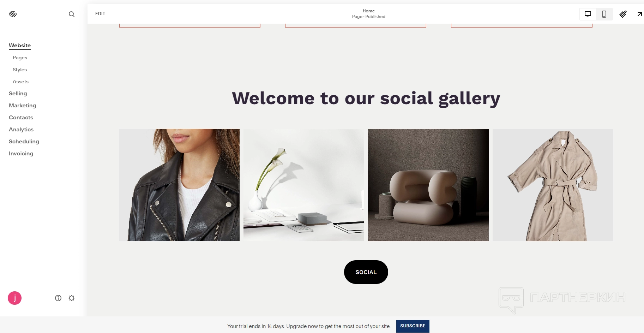Open the help question mark icon

58,298
